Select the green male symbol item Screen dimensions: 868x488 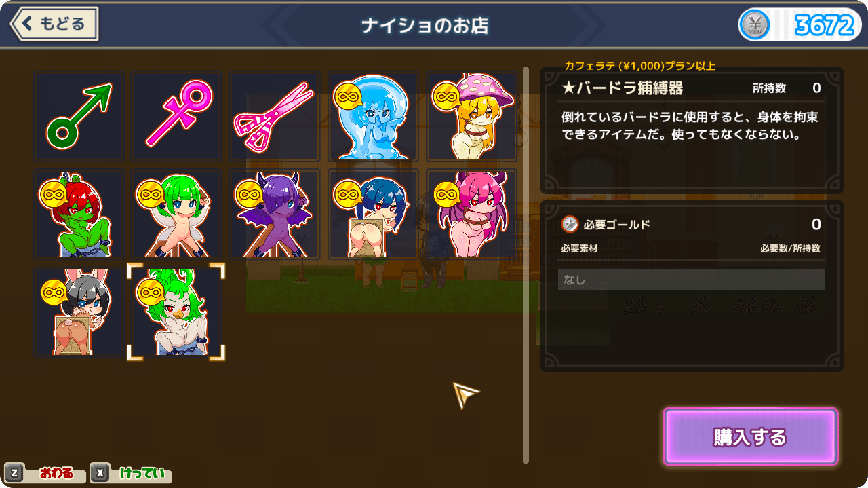click(79, 117)
